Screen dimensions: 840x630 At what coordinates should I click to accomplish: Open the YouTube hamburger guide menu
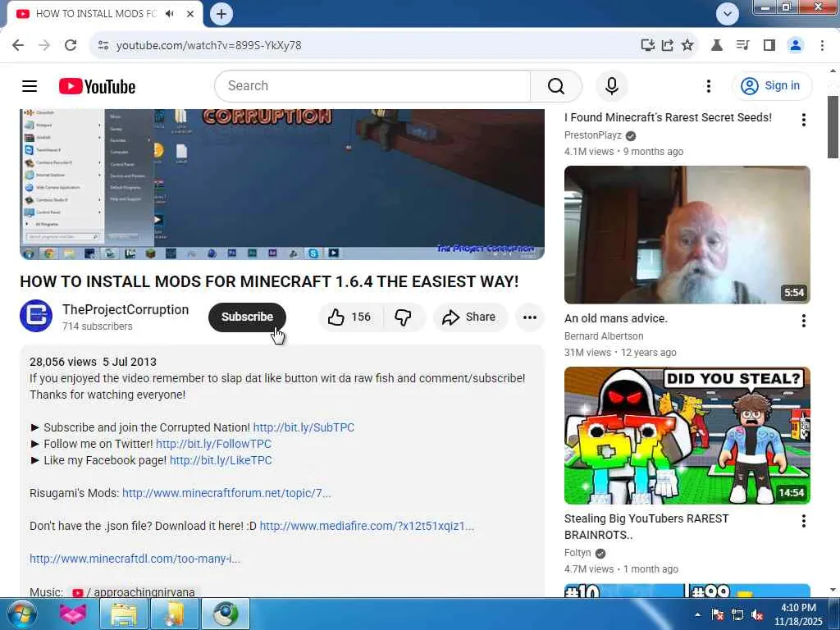30,85
